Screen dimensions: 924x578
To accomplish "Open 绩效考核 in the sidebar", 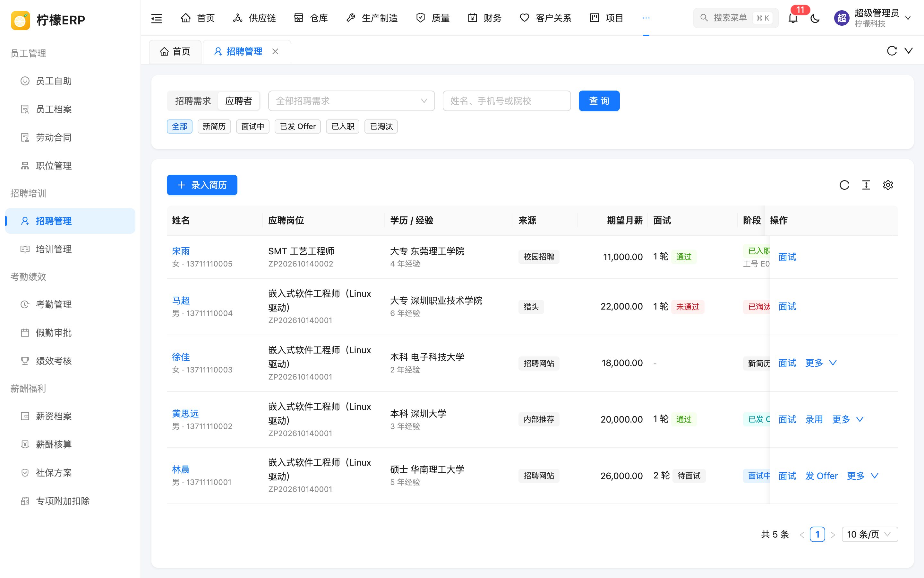I will tap(70, 361).
